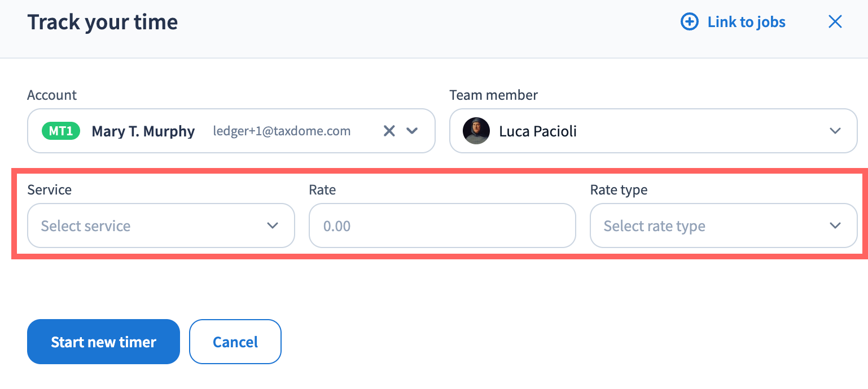Click the Rate type field label

coord(619,190)
